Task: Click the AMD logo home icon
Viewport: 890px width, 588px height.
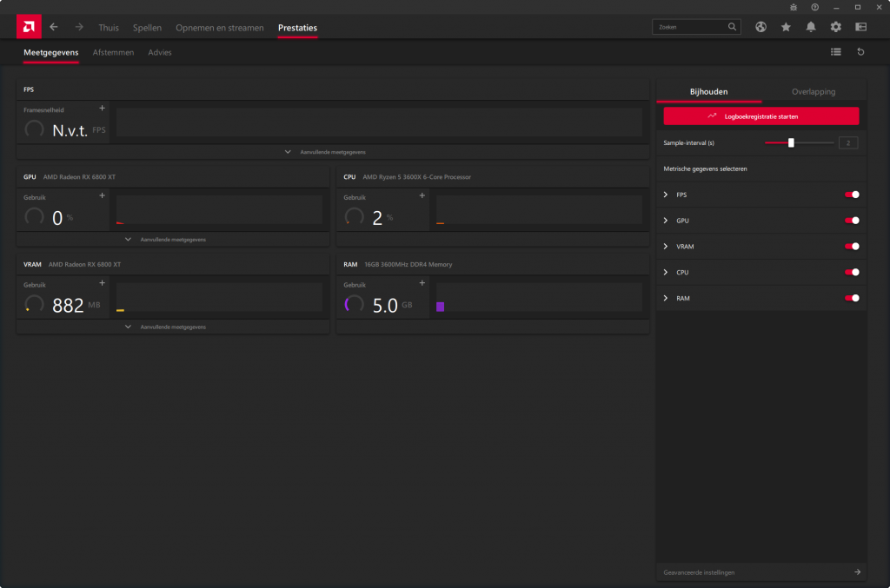Action: pyautogui.click(x=29, y=27)
